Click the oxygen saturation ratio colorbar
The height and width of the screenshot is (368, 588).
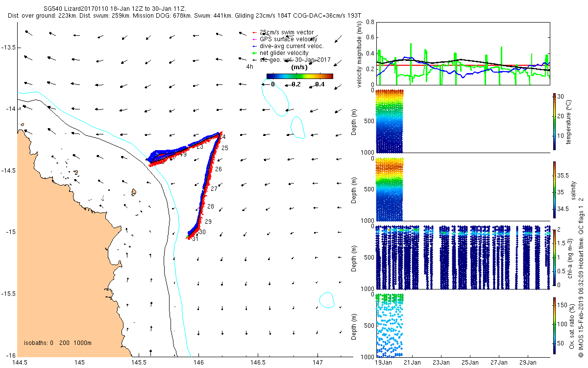(x=554, y=325)
